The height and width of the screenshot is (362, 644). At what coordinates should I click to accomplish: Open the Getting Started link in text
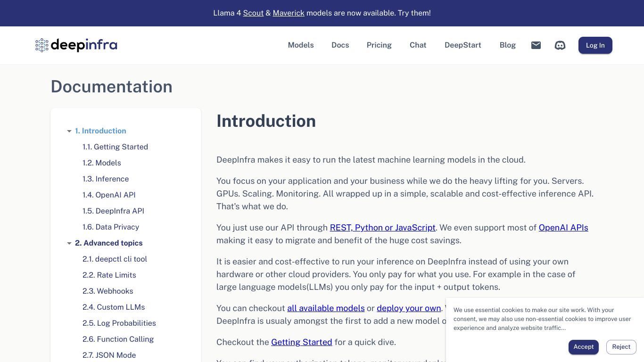[x=302, y=342]
